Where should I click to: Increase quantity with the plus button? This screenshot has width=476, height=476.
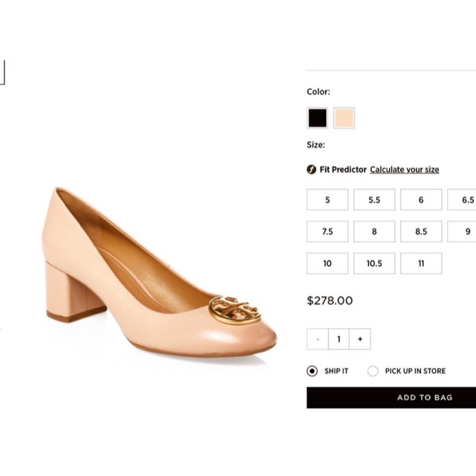point(360,339)
